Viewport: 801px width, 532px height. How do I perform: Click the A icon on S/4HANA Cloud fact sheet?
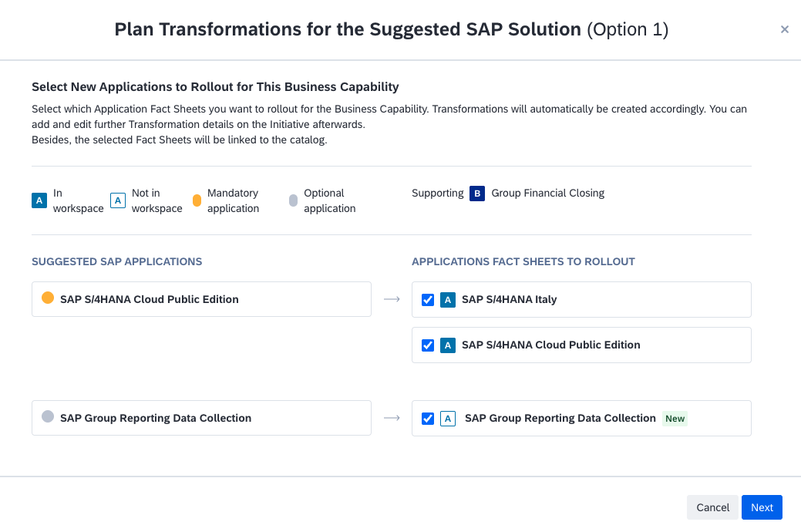(448, 345)
